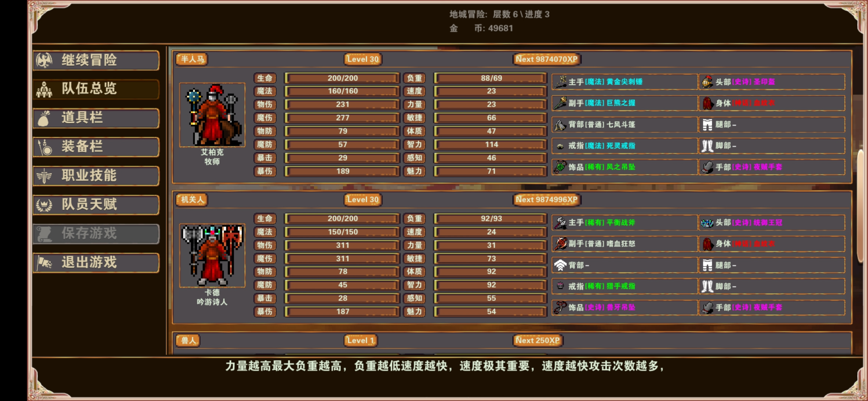Image resolution: width=868 pixels, height=401 pixels.
Task: Click 艾柏克's 黄金尖刺锤 main-hand weapon icon
Action: pyautogui.click(x=560, y=82)
